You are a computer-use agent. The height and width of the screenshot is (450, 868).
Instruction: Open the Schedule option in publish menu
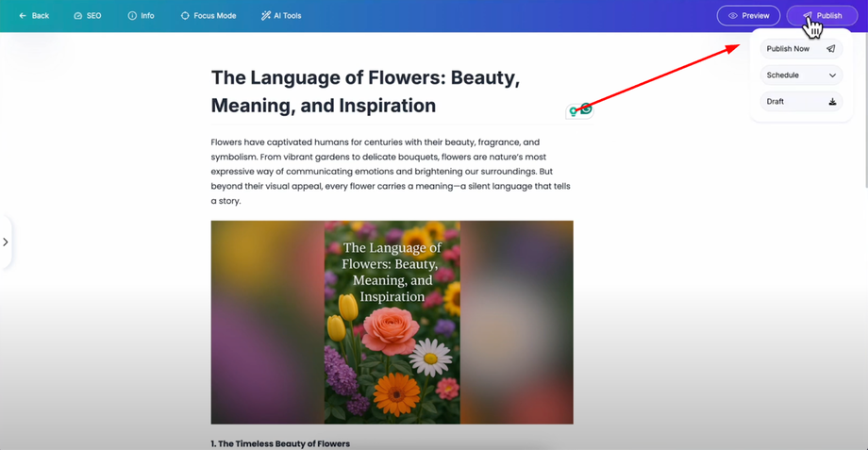click(x=784, y=75)
